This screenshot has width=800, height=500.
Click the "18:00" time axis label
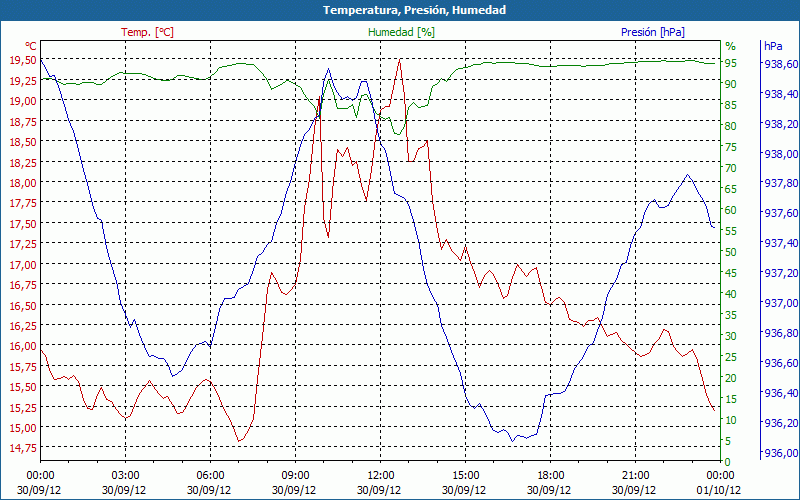pos(551,475)
